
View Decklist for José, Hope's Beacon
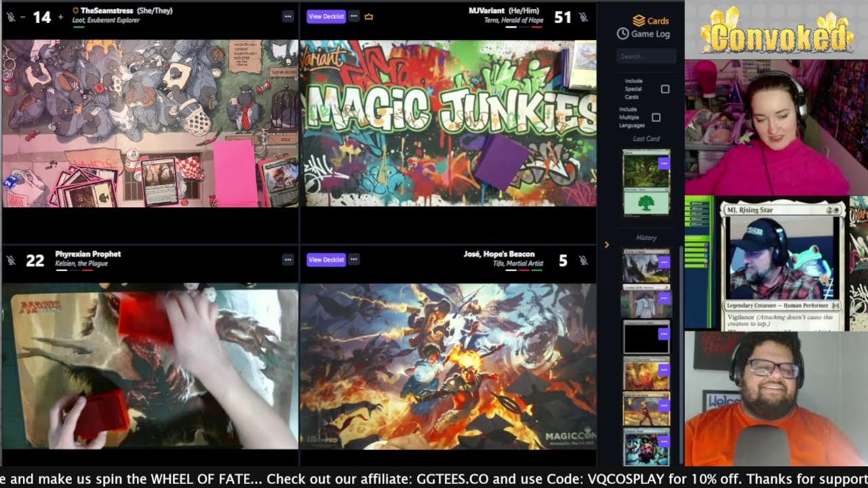tap(326, 260)
